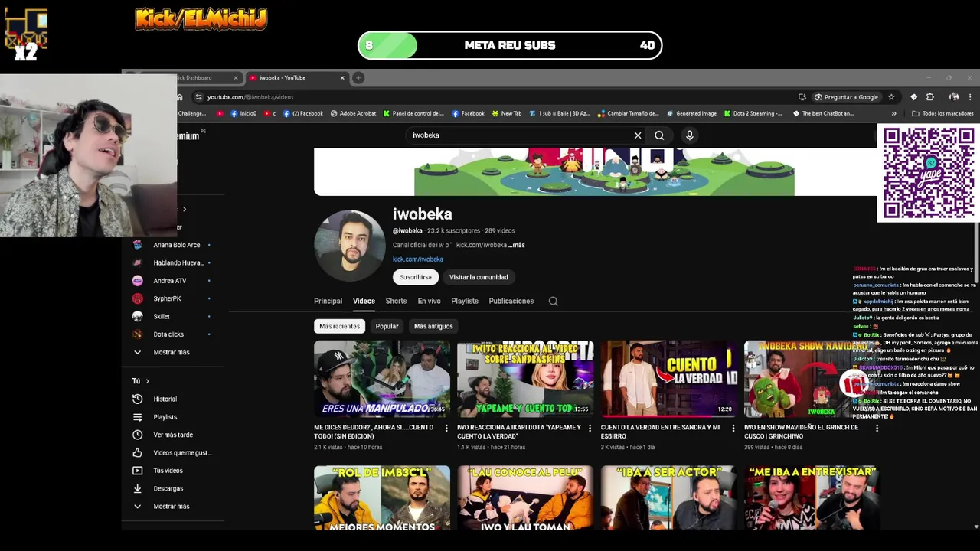Click Preguntar a Google button
980x551 pixels.
845,97
